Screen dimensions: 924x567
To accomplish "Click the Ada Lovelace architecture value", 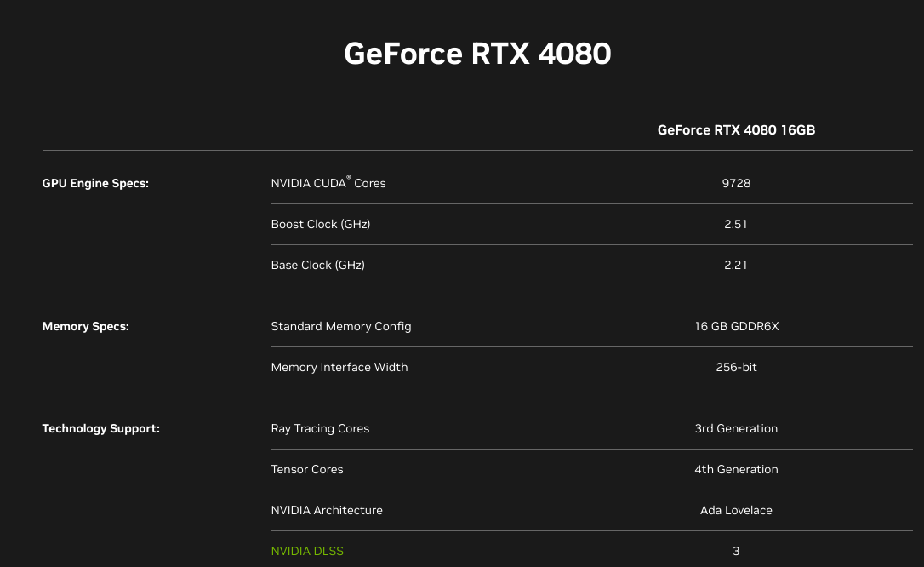I will tap(736, 510).
